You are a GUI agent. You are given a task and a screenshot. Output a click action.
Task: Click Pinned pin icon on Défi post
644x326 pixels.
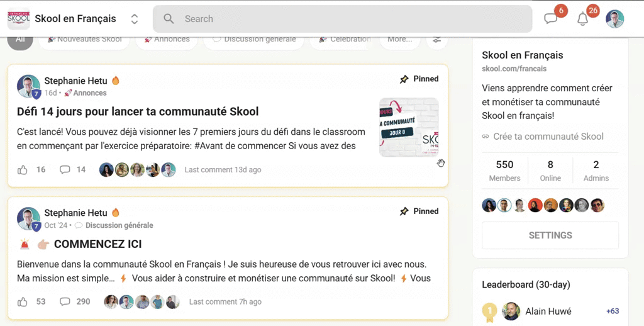404,79
